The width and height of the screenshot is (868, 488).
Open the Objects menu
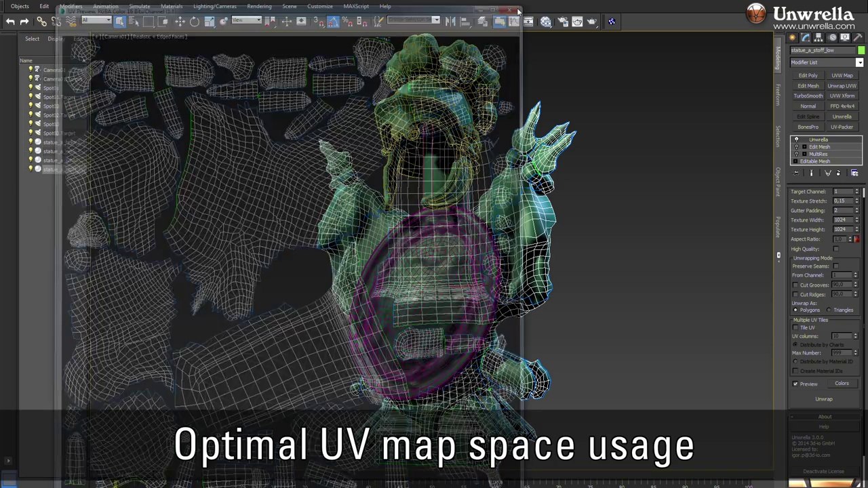(x=20, y=6)
